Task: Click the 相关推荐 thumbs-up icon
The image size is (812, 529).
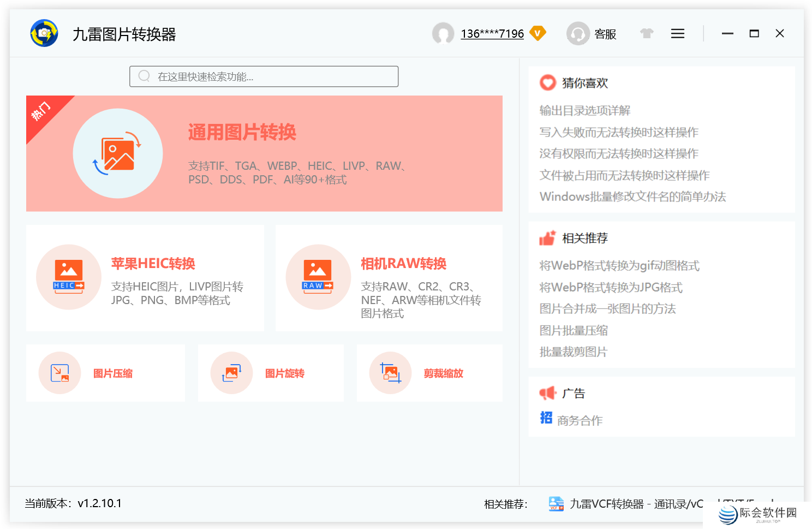Action: pos(547,238)
